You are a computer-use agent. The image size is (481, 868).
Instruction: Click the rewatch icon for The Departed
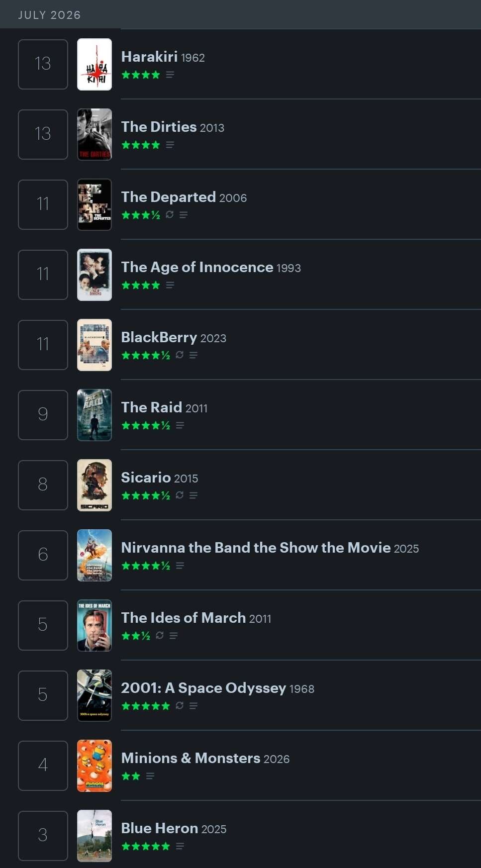click(x=170, y=214)
